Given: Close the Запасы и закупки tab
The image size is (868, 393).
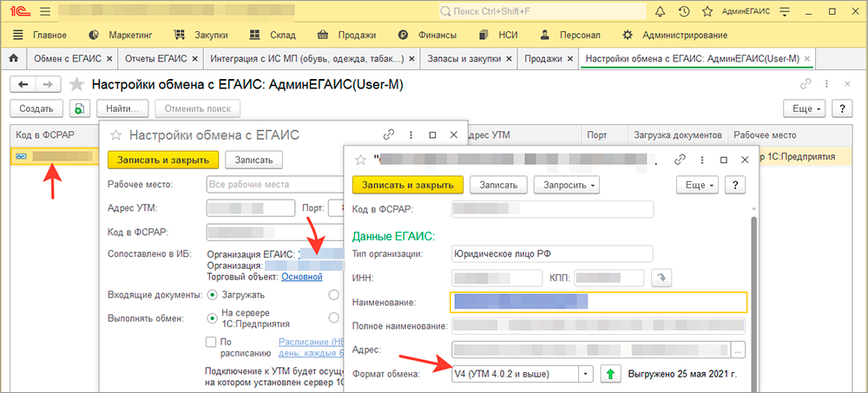Looking at the screenshot, I should coord(508,58).
